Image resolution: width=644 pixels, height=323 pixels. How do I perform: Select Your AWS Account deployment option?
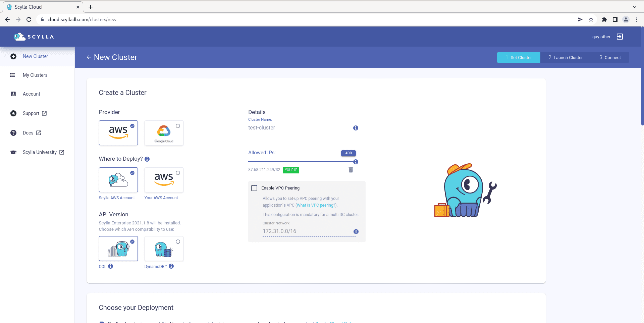point(164,180)
